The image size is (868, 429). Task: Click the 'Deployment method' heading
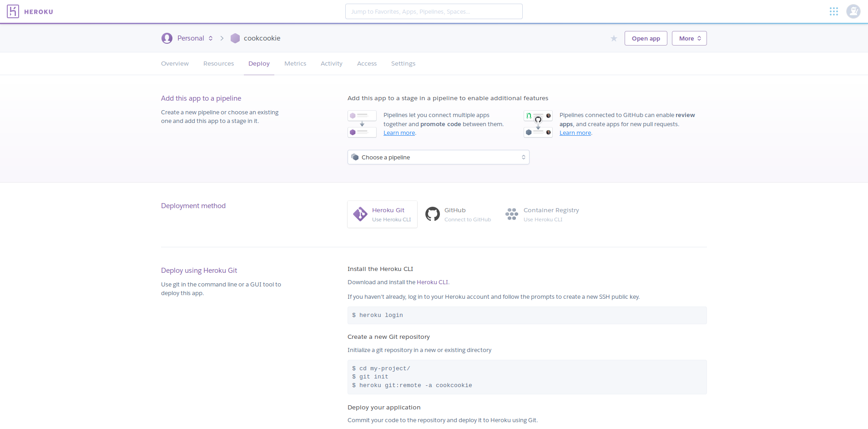tap(193, 206)
